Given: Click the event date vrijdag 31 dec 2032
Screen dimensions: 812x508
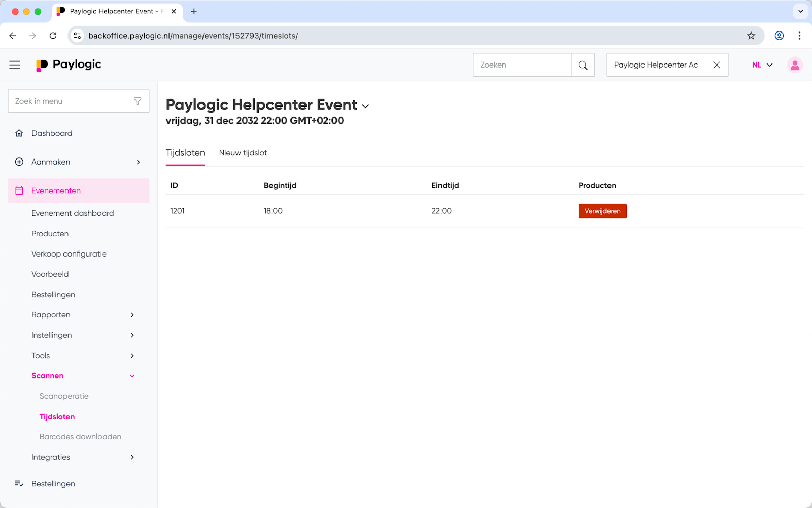Looking at the screenshot, I should click(255, 121).
